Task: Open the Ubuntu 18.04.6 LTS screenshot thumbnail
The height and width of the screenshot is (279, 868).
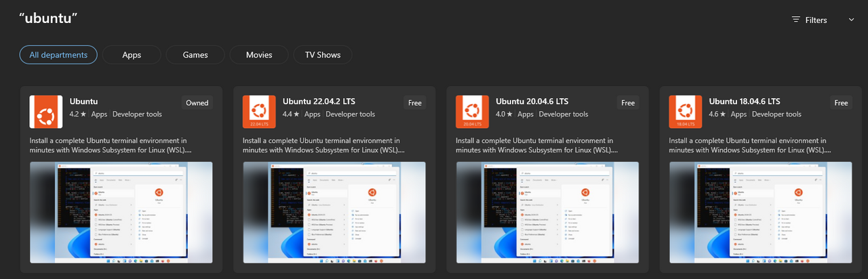Action: (x=759, y=212)
